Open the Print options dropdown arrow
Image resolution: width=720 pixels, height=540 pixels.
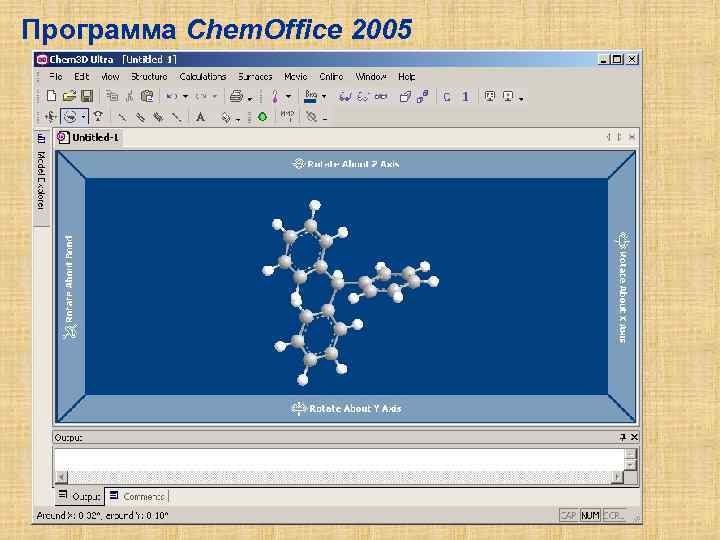[250, 98]
